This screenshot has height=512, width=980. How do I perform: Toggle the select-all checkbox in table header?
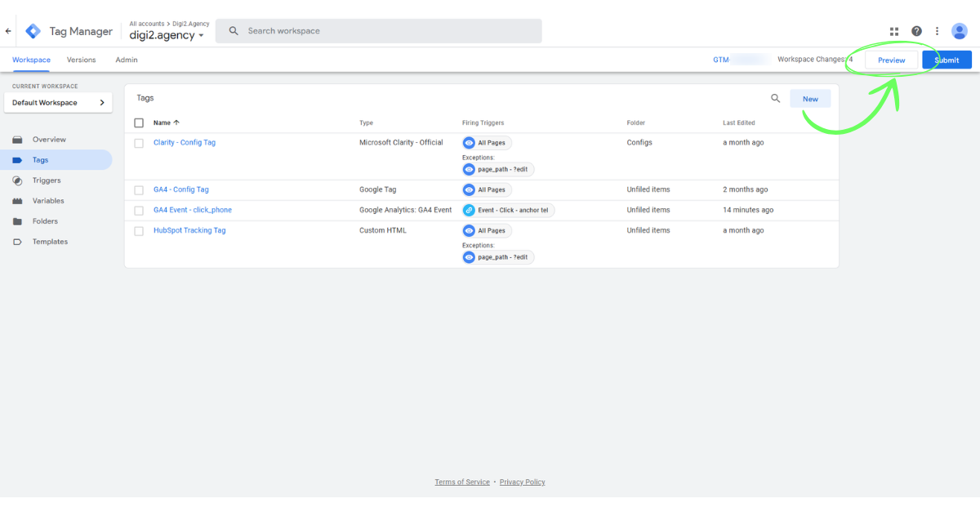coord(139,122)
